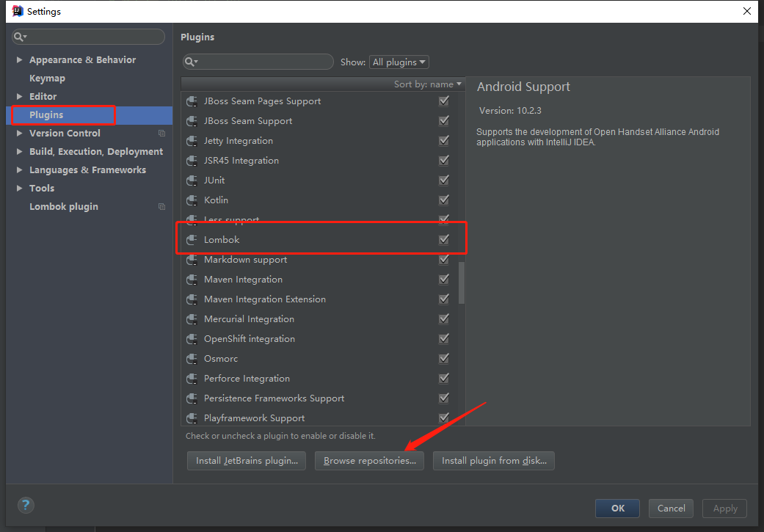Viewport: 764px width, 532px height.
Task: Open the Lombok plugin settings page
Action: coord(64,207)
